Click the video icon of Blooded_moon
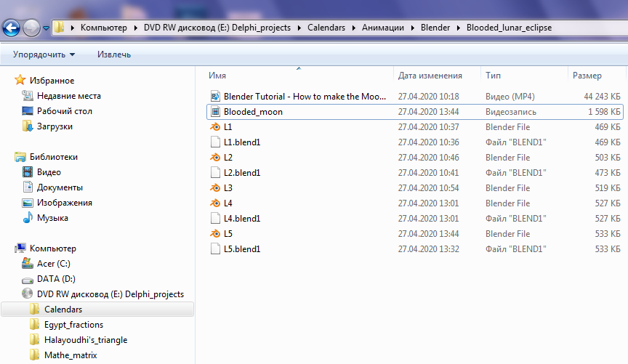This screenshot has width=628, height=364. tap(215, 112)
